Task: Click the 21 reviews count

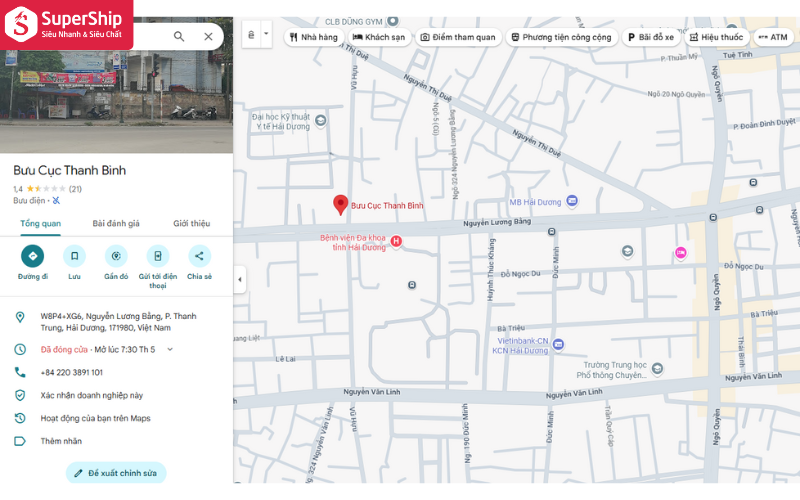Action: point(76,189)
